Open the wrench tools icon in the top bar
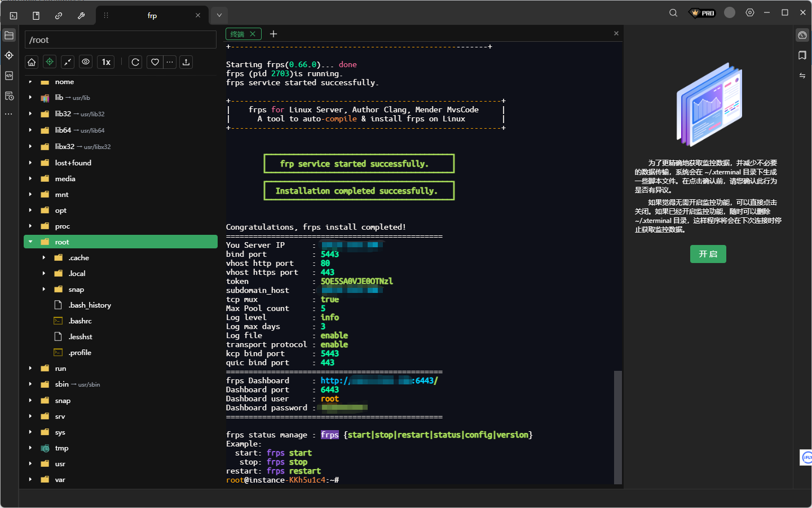Viewport: 812px width, 508px height. [81, 16]
